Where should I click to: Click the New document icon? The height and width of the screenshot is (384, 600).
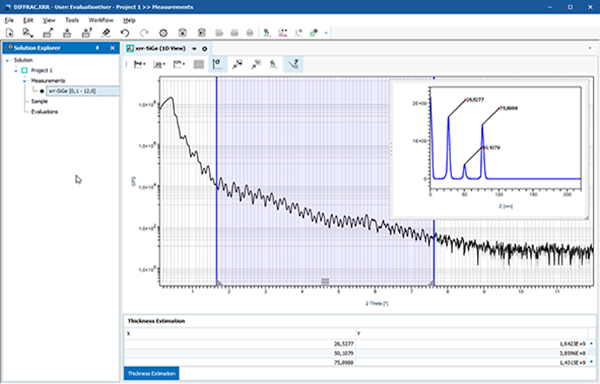point(10,33)
